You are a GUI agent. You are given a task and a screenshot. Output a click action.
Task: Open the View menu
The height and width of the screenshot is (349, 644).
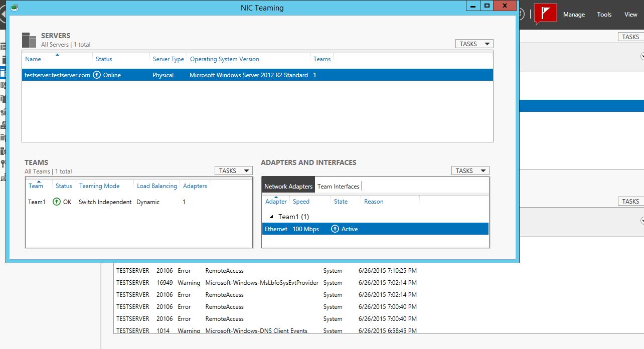(x=630, y=15)
